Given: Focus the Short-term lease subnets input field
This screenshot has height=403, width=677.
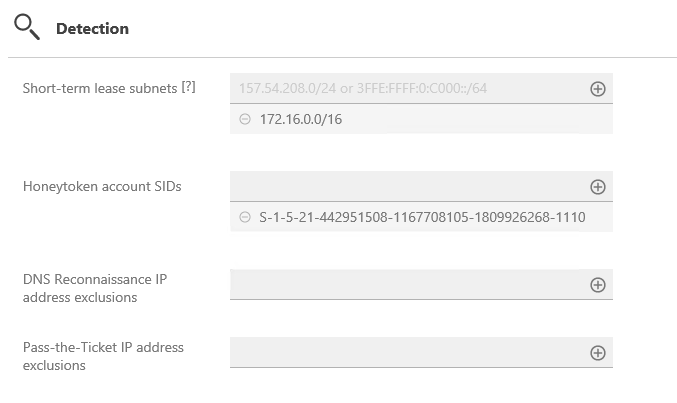Looking at the screenshot, I should tap(409, 89).
